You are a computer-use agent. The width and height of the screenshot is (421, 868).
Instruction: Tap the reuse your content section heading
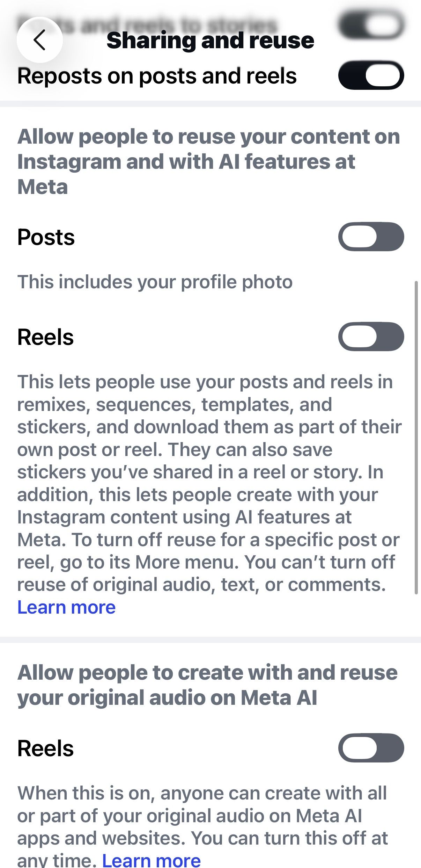pos(209,161)
